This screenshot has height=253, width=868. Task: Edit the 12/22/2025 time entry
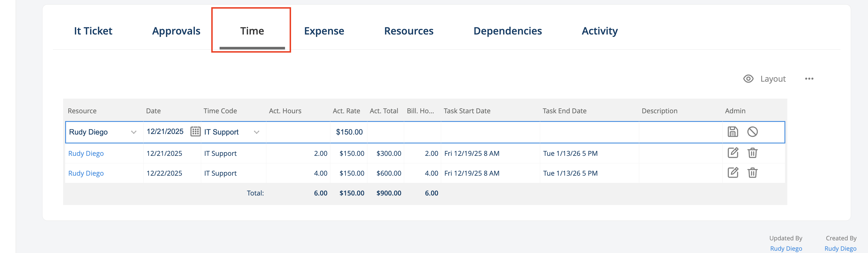click(733, 173)
